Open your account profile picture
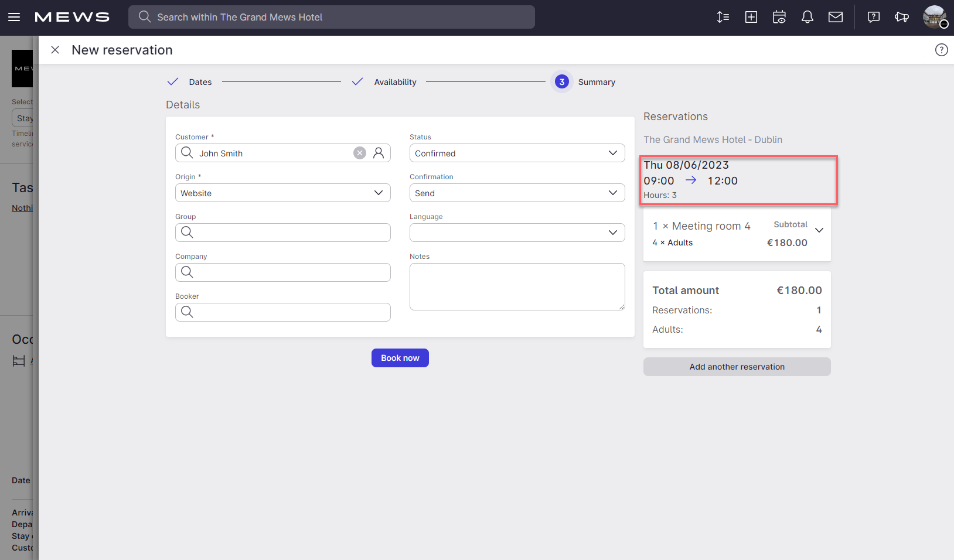 coord(935,17)
